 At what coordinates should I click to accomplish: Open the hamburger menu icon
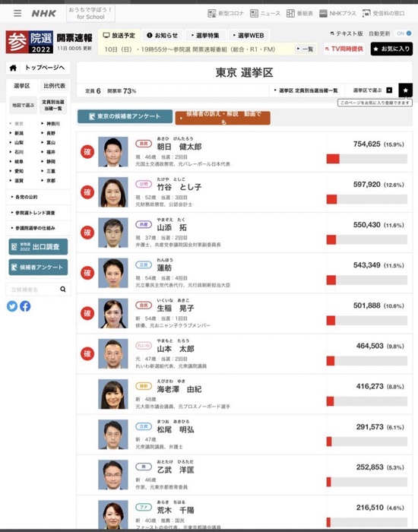click(17, 13)
